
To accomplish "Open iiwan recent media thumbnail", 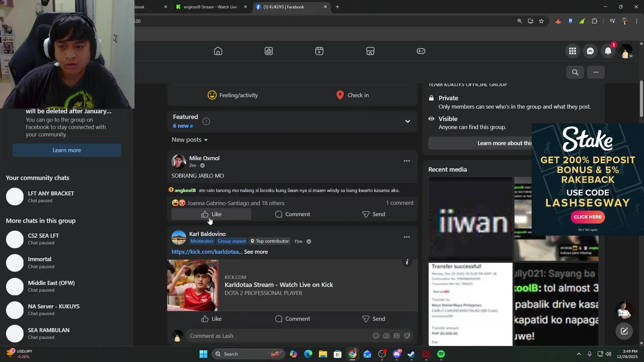I will [470, 219].
